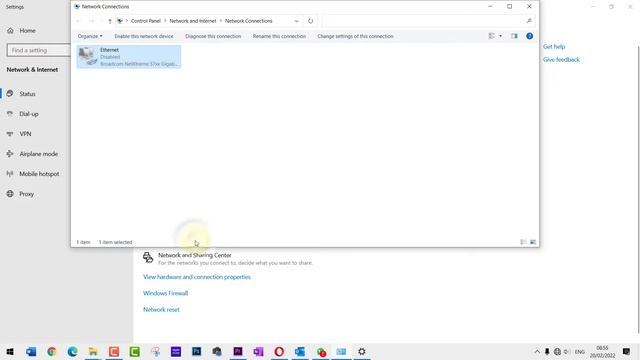This screenshot has height=360, width=640.
Task: Open the green Camtasia taskbar icon
Action: coord(134,351)
